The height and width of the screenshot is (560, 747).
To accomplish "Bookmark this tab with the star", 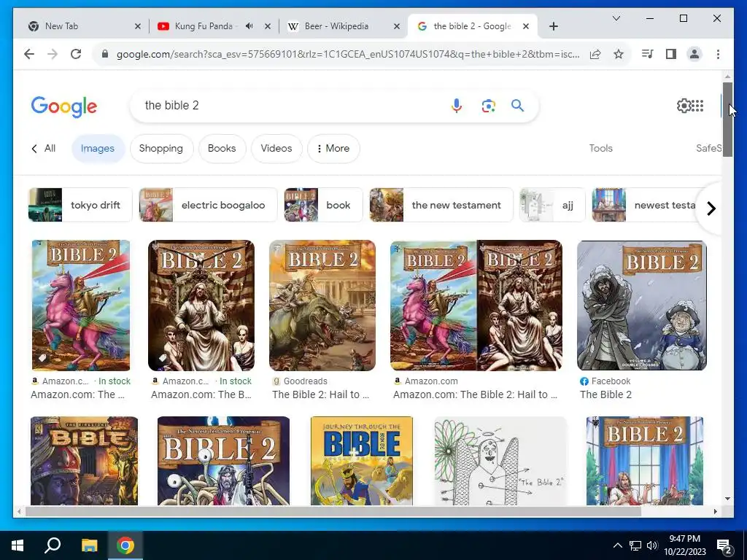I will (x=619, y=54).
